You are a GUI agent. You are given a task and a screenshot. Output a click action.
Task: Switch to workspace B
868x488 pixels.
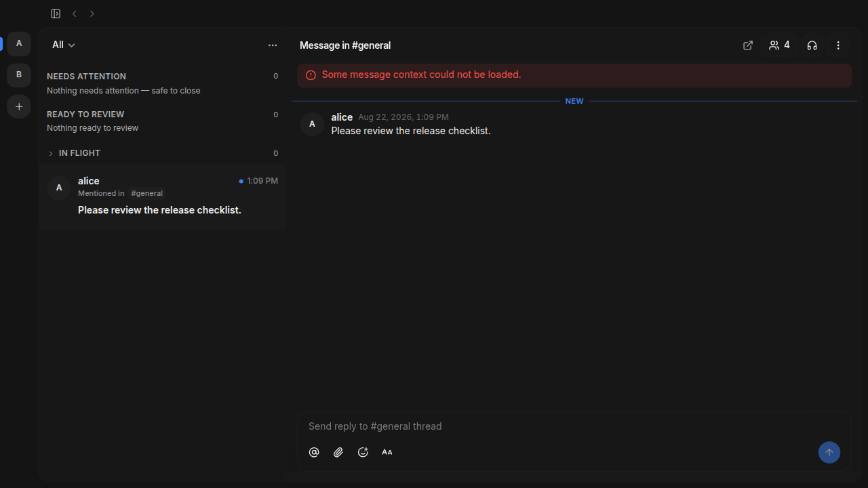pyautogui.click(x=19, y=75)
